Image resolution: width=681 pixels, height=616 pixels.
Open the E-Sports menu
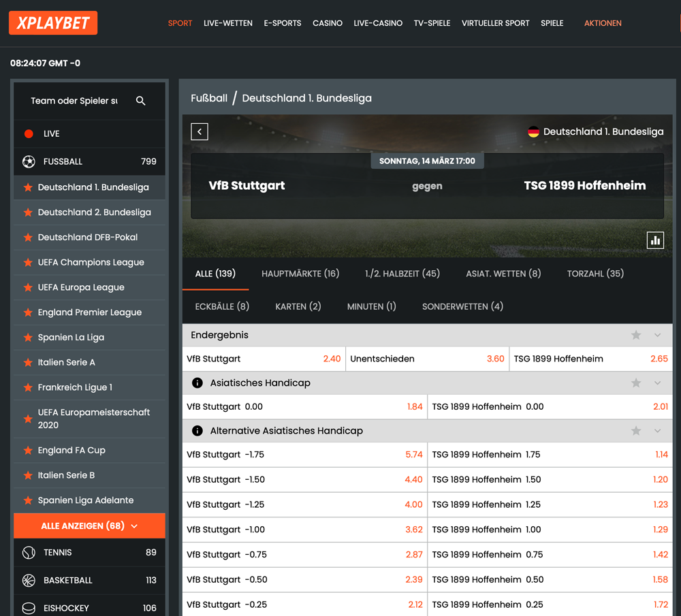[283, 23]
